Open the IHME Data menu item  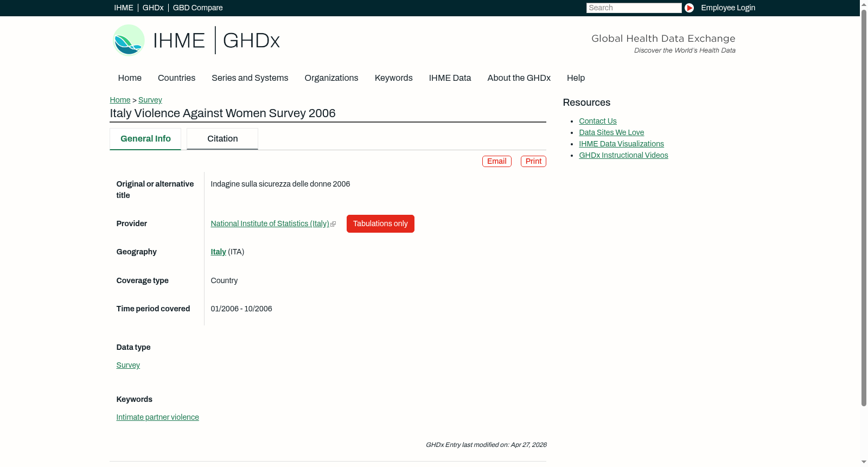click(x=450, y=78)
